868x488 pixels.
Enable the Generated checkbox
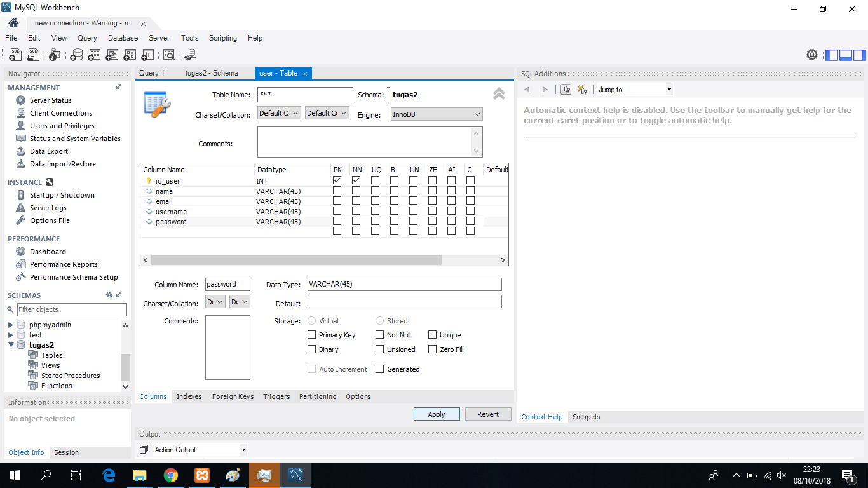click(x=379, y=369)
